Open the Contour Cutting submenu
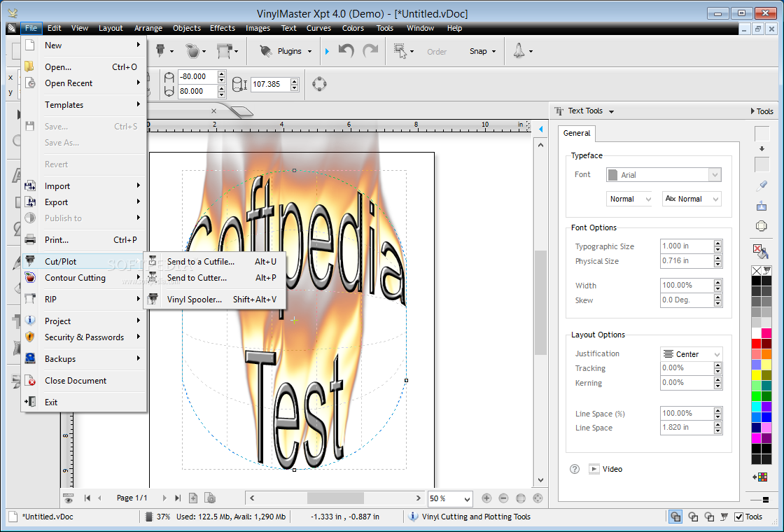784x532 pixels. click(x=84, y=277)
